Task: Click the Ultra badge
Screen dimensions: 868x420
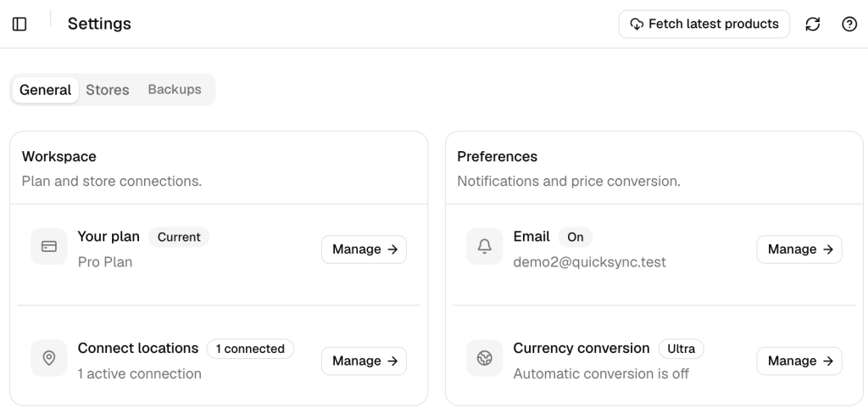Action: tap(681, 349)
